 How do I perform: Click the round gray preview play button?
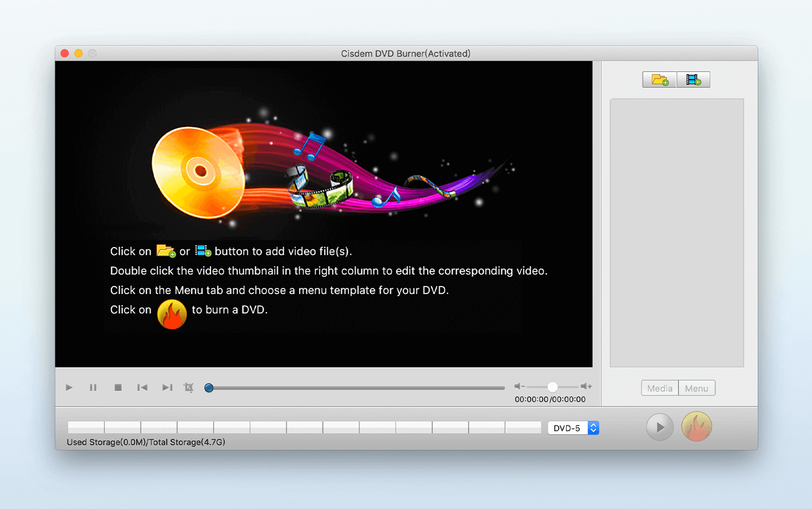click(660, 427)
